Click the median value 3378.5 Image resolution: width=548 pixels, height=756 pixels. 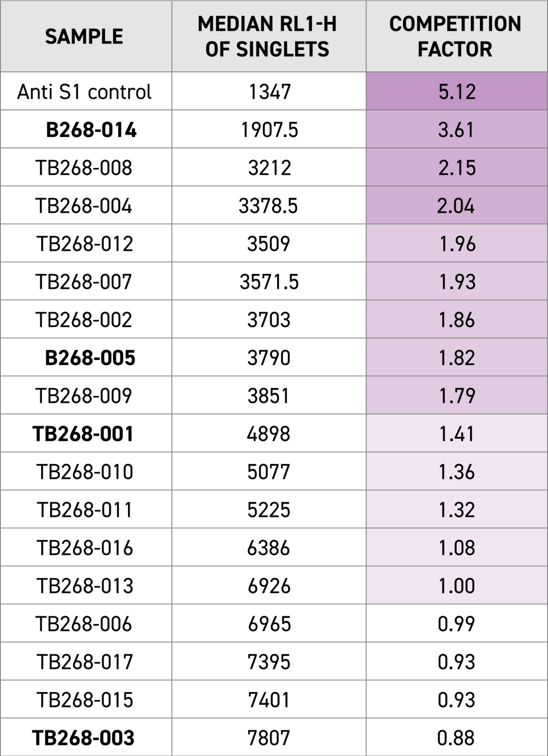(x=268, y=206)
